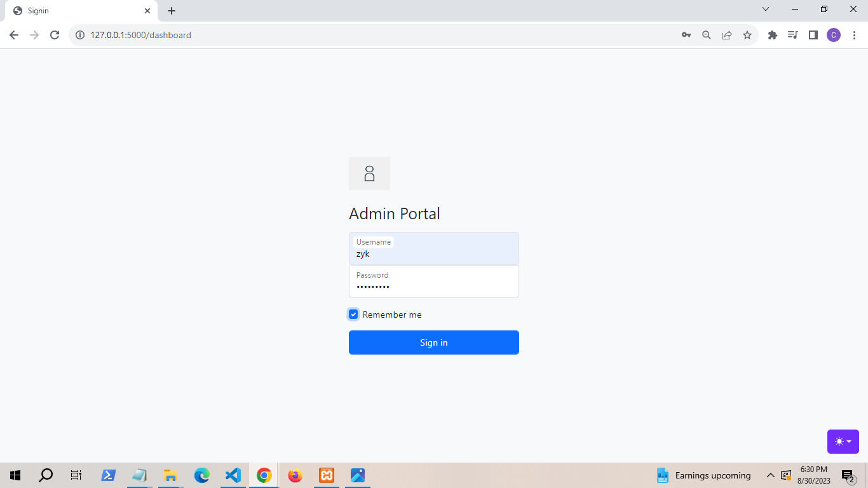Screen dimensions: 868x488
Task: Expand the tab search chevron
Action: 766,10
